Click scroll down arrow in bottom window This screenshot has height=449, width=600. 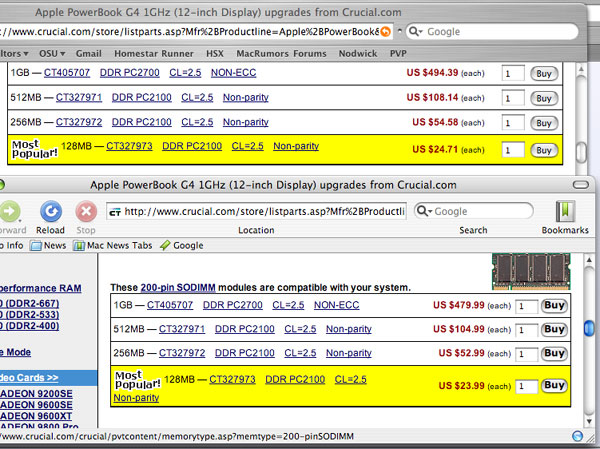[x=589, y=421]
